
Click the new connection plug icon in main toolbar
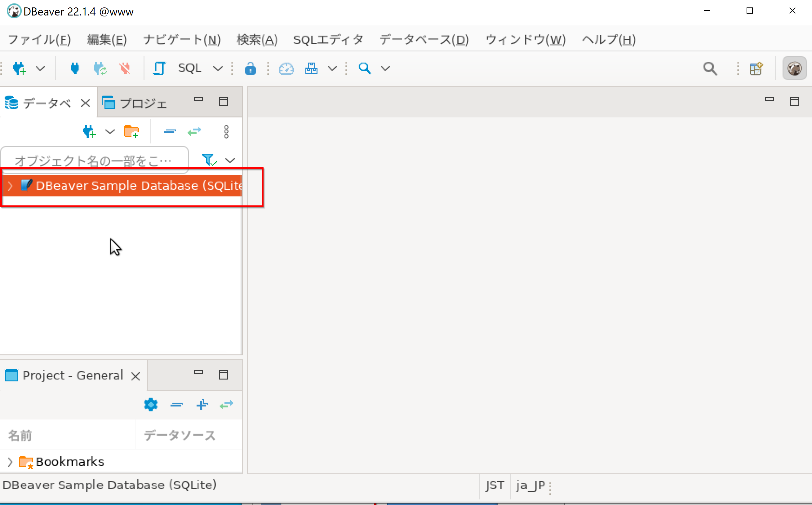pyautogui.click(x=20, y=68)
